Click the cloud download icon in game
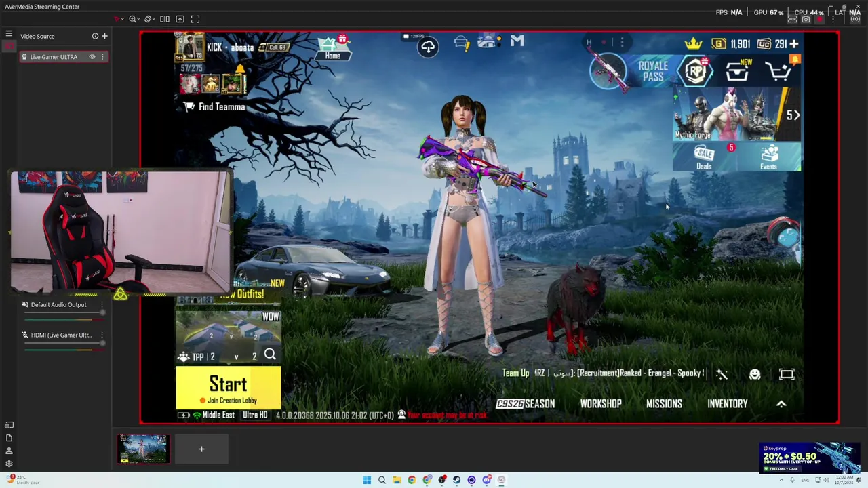 click(x=428, y=46)
